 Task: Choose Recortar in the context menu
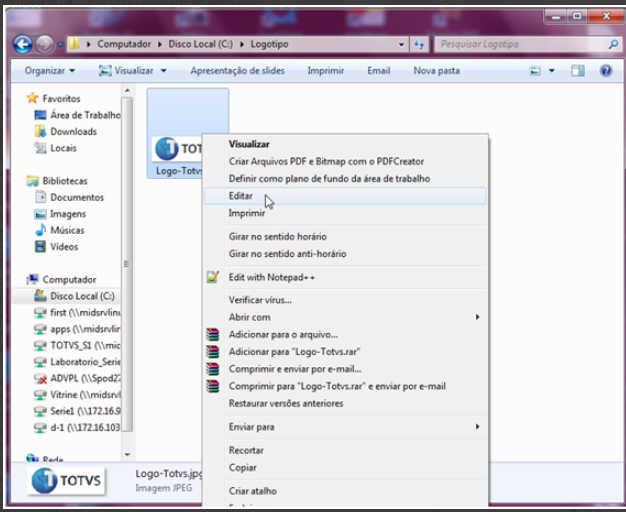pyautogui.click(x=345, y=450)
